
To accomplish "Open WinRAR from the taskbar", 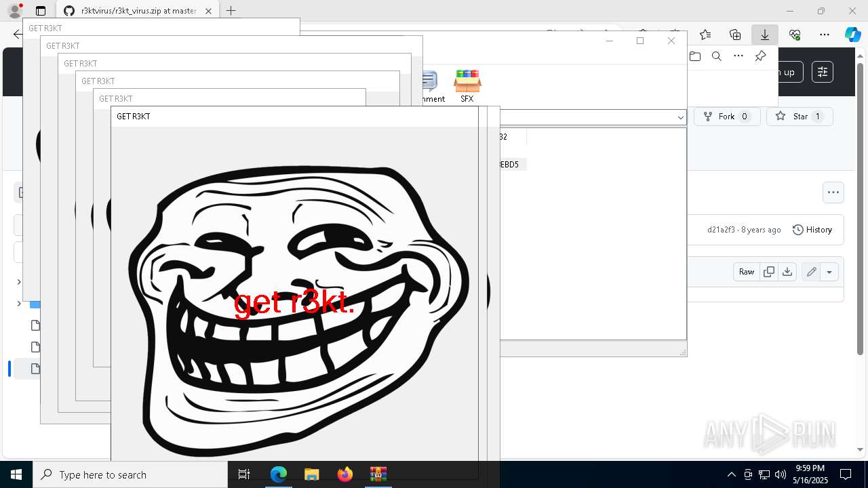I will coord(378,474).
